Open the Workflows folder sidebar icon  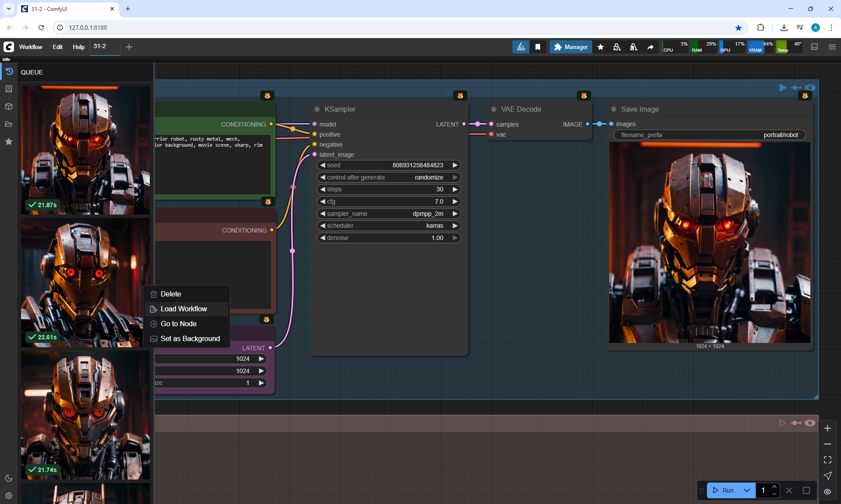point(9,124)
